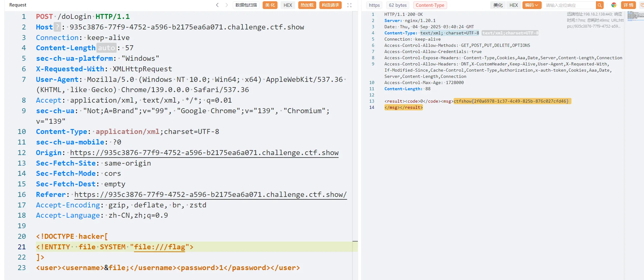Click request line number 21

pos(22,247)
